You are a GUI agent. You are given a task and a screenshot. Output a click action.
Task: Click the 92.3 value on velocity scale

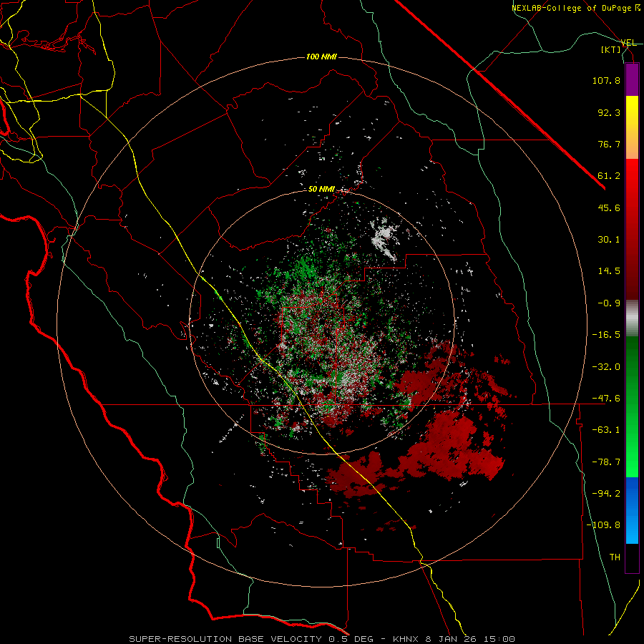coord(609,112)
